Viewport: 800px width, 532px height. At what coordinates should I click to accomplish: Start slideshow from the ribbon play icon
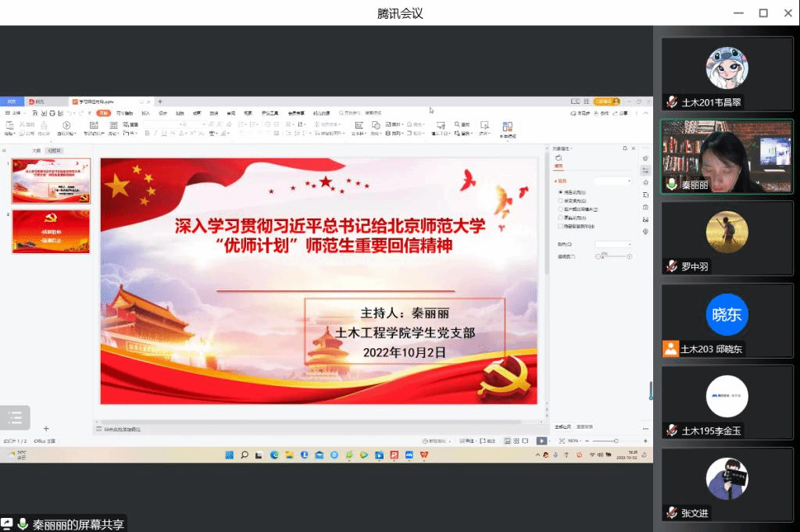(x=66, y=125)
